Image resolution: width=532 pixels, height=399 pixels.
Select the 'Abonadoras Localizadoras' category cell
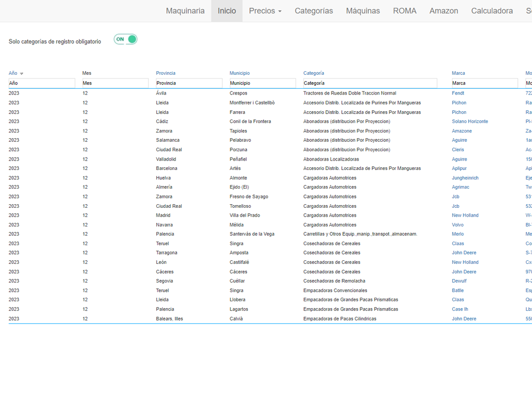[x=331, y=159]
